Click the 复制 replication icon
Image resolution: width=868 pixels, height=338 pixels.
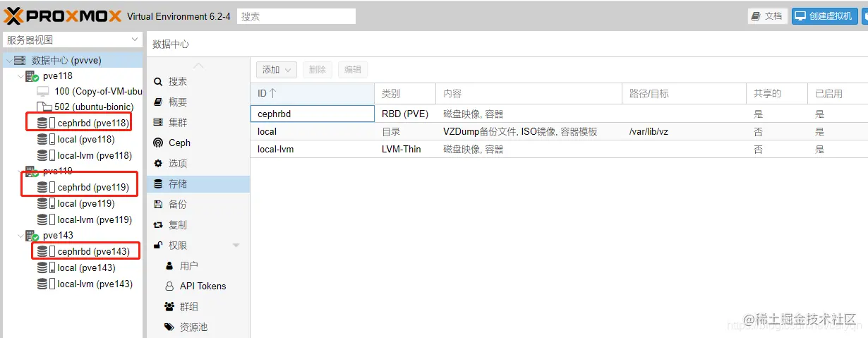click(158, 224)
